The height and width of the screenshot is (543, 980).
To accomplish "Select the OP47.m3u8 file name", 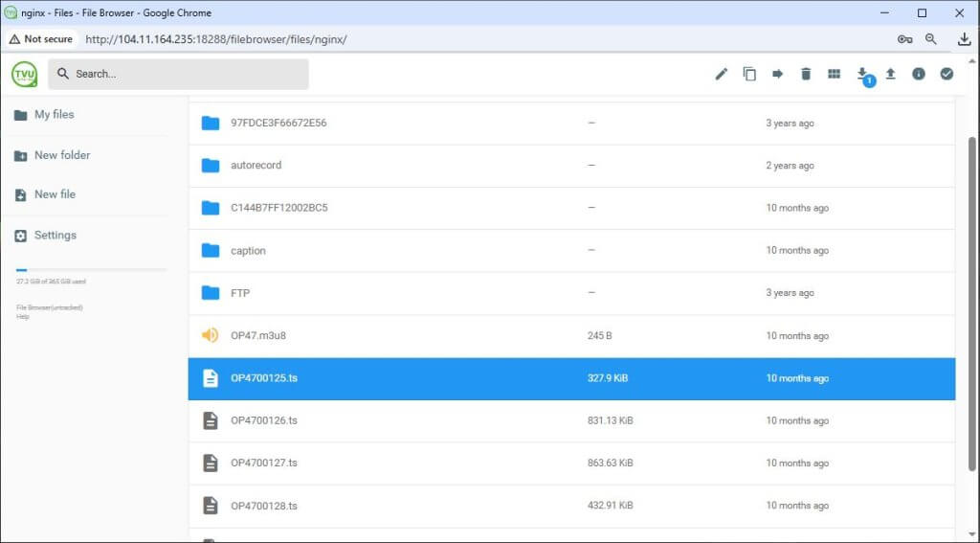I will [x=258, y=335].
